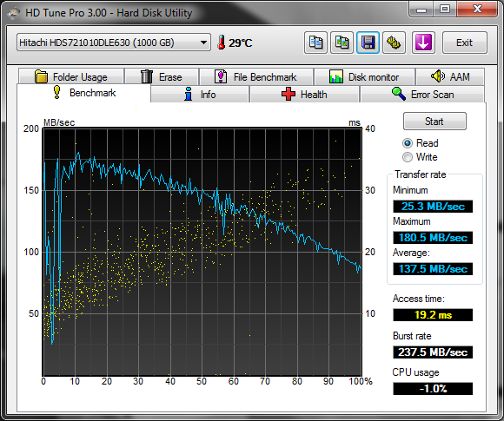Click the purple minimize-to-tray arrow icon
The height and width of the screenshot is (421, 504).
(423, 43)
